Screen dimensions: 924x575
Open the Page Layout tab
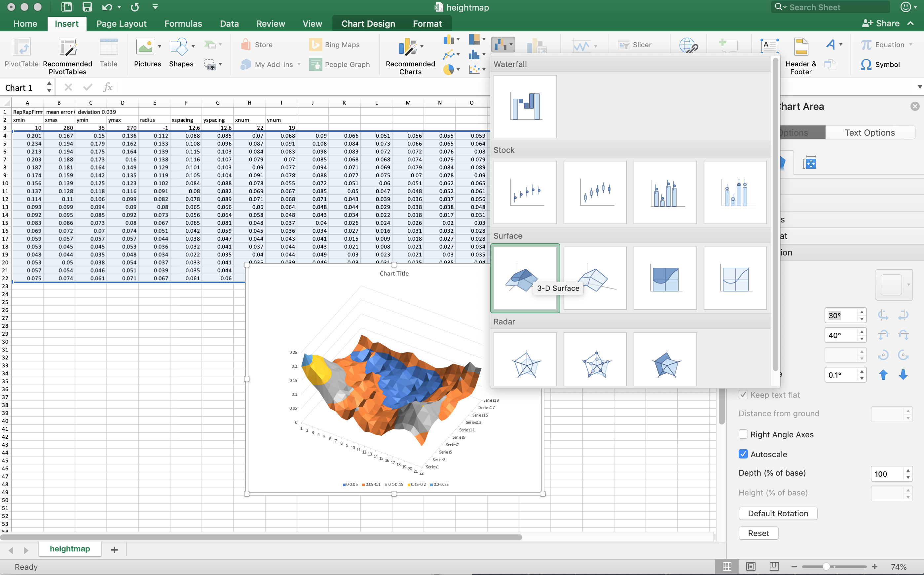point(121,23)
